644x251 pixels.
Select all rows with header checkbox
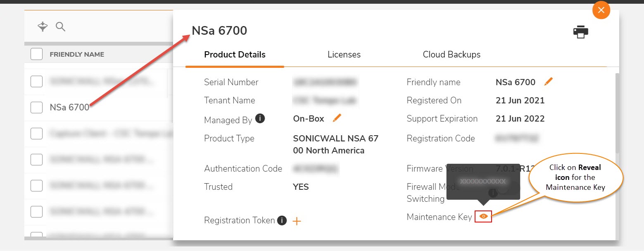pos(37,54)
